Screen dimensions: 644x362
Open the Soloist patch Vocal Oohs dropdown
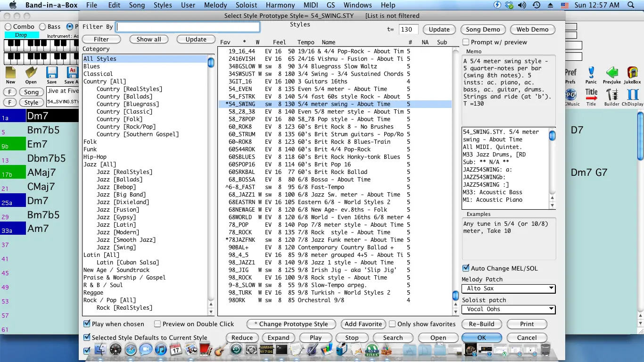click(509, 309)
